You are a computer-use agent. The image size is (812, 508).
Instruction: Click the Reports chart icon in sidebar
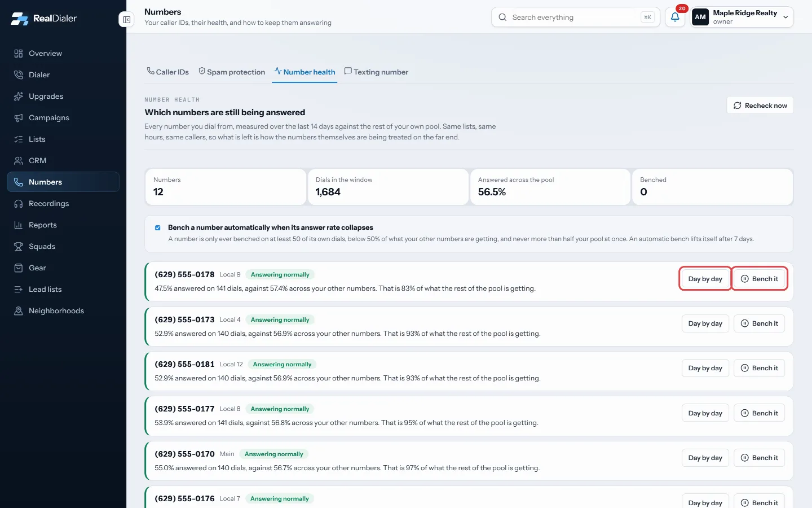coord(19,225)
